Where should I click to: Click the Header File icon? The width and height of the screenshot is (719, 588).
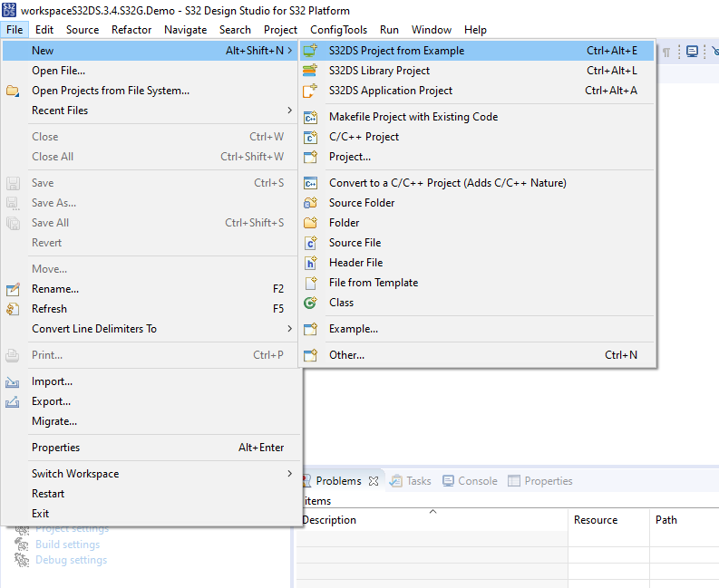pos(310,263)
